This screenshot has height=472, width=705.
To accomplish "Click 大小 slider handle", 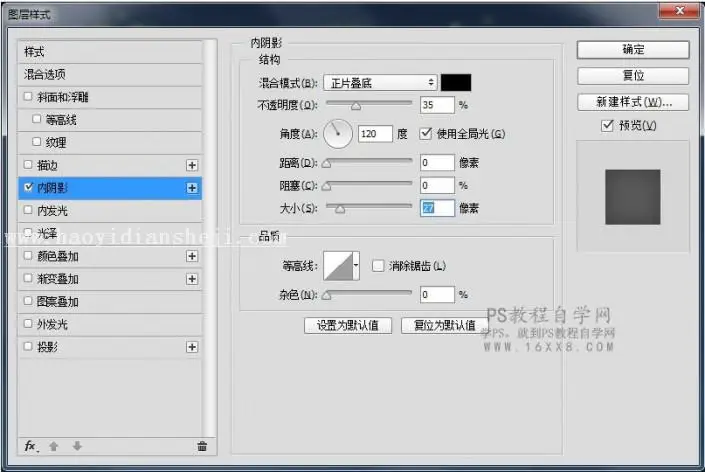I will tap(340, 209).
